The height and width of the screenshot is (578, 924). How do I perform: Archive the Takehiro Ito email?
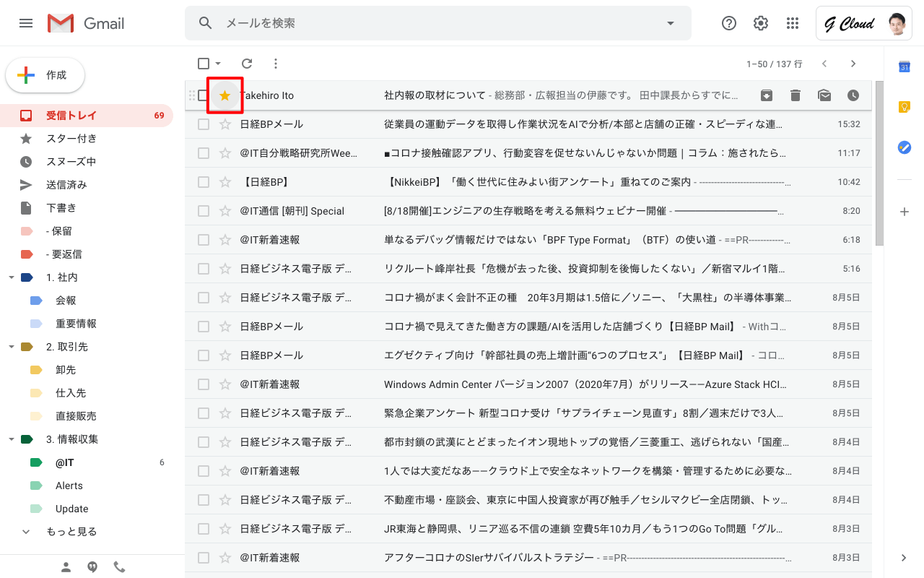click(x=767, y=95)
